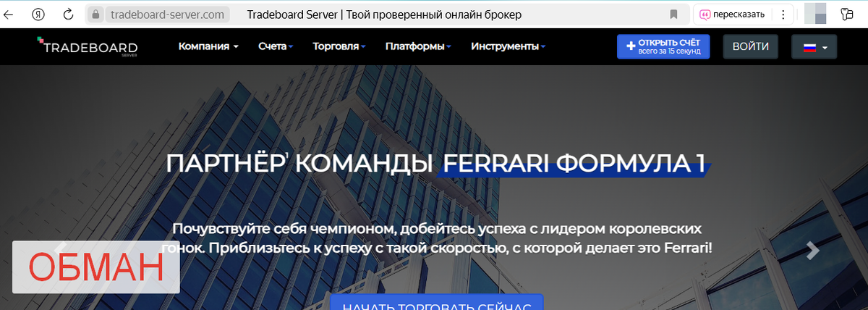868x310 pixels.
Task: Bookmark this page with the bookmark icon
Action: pos(673,14)
